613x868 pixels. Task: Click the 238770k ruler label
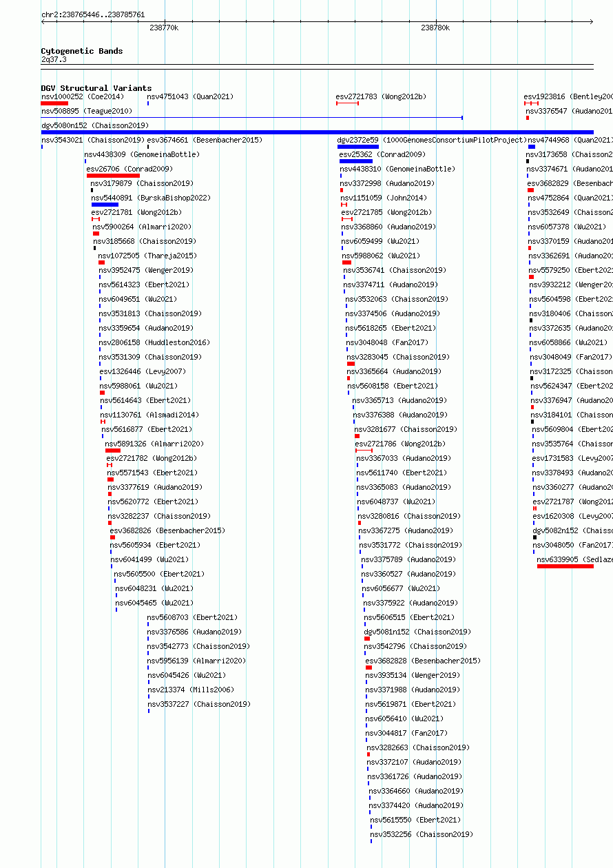(164, 28)
